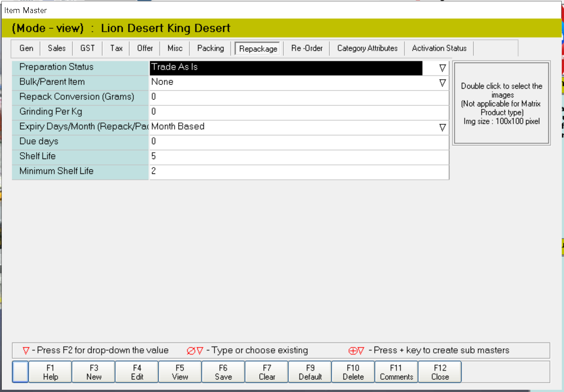Viewport: 564px width, 392px height.
Task: Click the F1 Help button
Action: tap(50, 372)
